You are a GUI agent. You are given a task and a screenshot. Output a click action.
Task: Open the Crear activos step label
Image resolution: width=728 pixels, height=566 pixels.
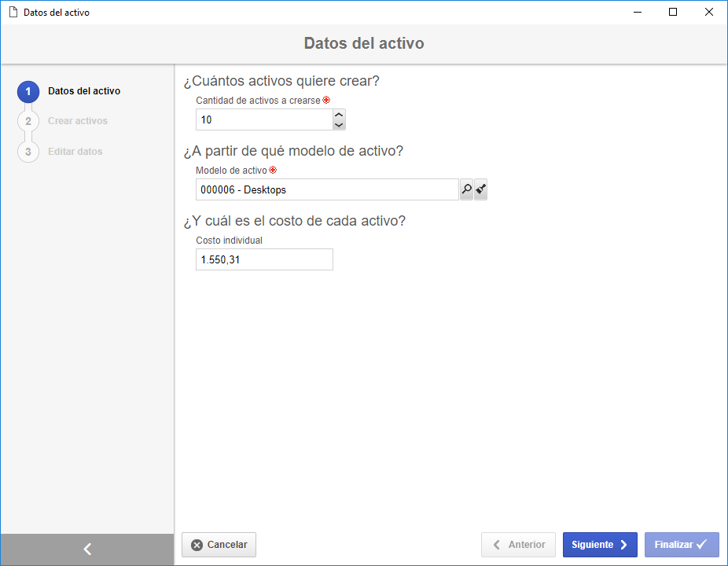[78, 121]
